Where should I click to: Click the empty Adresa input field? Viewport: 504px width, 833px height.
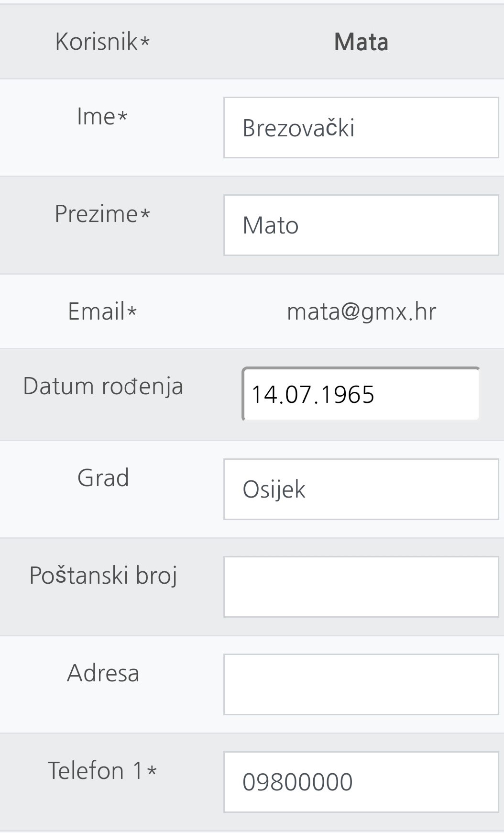click(x=361, y=685)
